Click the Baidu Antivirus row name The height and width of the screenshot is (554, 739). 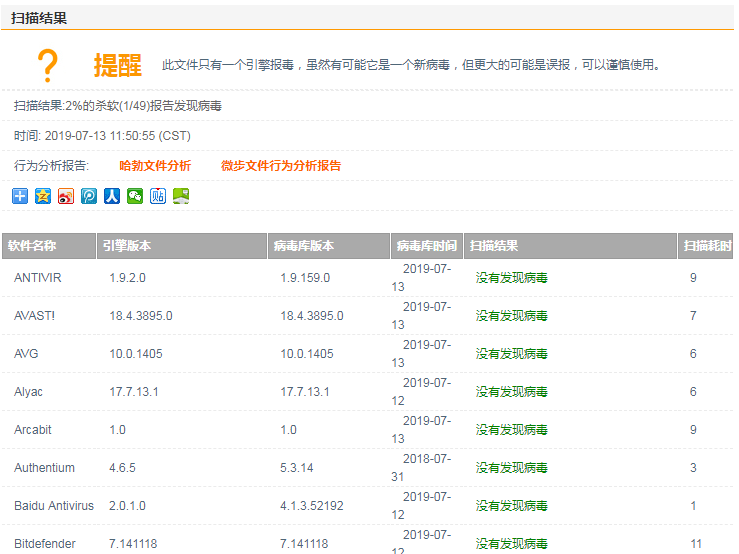pos(54,506)
